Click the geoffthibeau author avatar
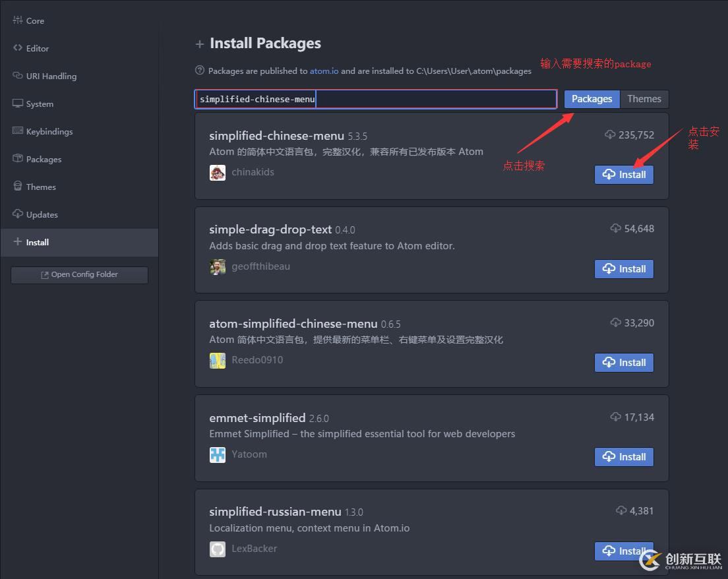728x579 pixels. tap(217, 267)
